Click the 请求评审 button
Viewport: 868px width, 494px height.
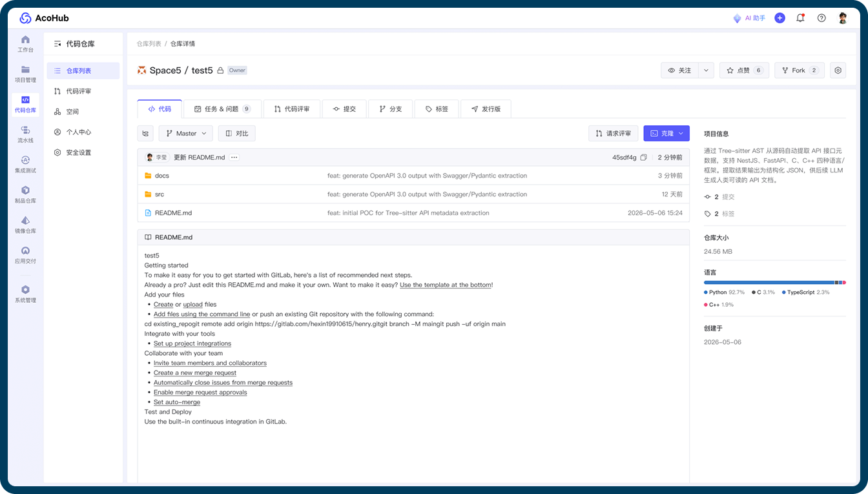[x=614, y=134]
